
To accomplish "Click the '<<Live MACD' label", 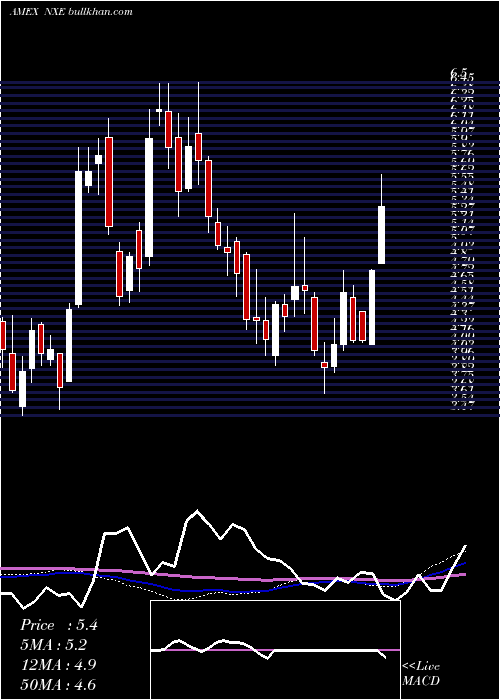I will [x=421, y=673].
